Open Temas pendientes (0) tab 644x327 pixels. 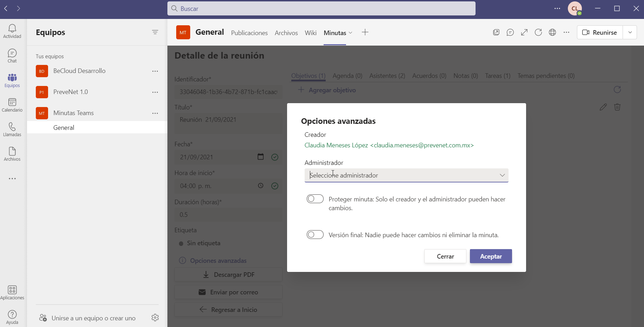546,76
